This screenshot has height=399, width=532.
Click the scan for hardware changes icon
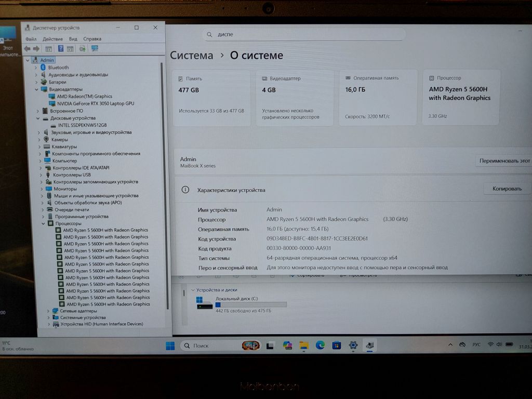(95, 49)
